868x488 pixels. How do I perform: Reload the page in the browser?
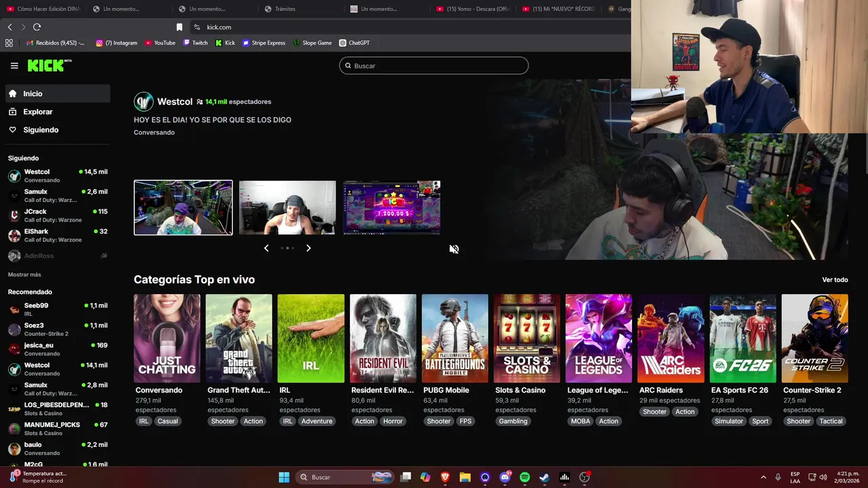[x=37, y=27]
